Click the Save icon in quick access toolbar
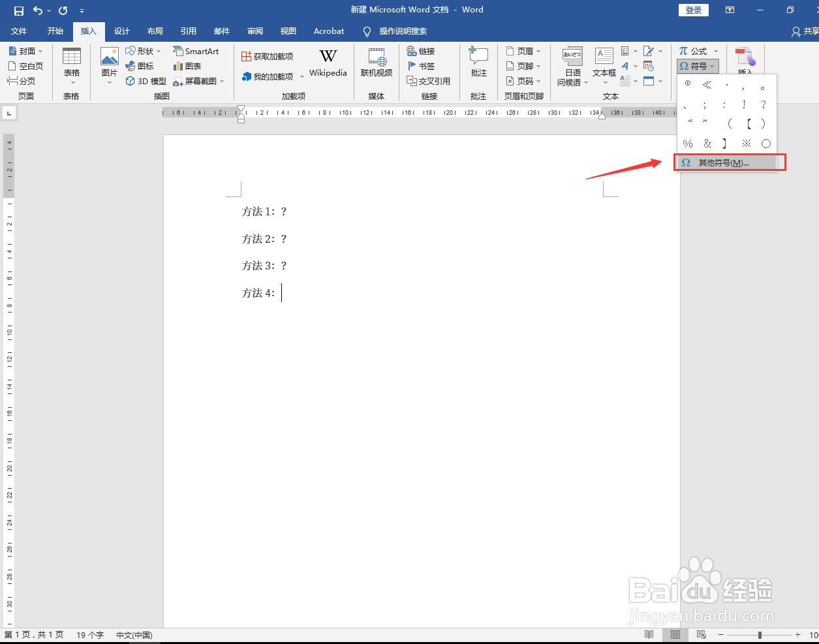 [x=19, y=10]
